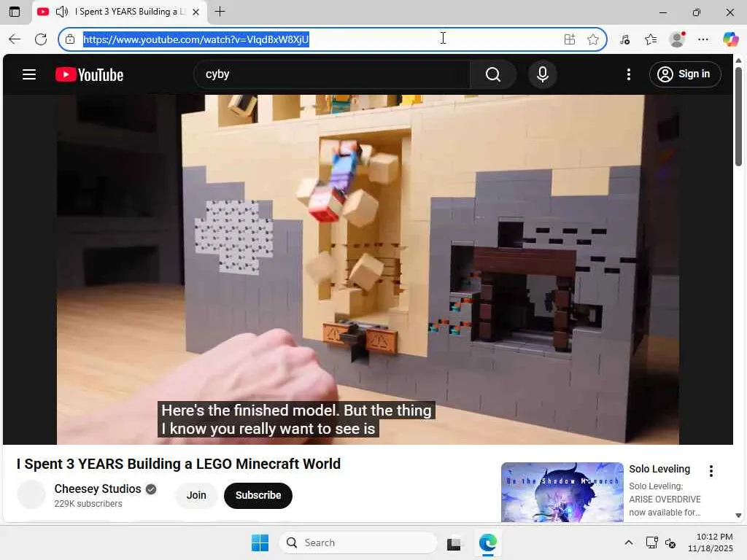Refresh the current page
Viewport: 747px width, 560px height.
tap(41, 39)
